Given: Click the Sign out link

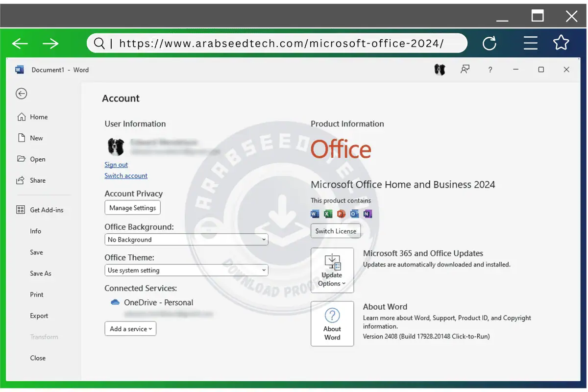Looking at the screenshot, I should coord(116,165).
